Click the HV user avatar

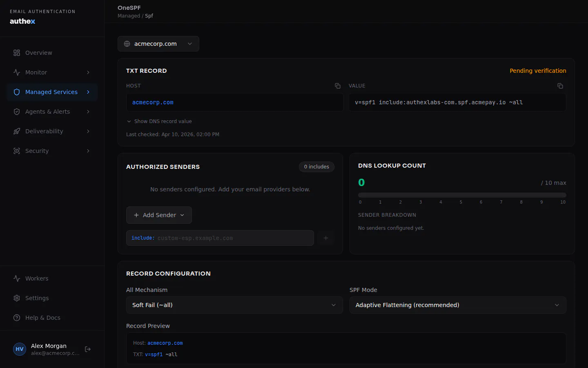20,349
